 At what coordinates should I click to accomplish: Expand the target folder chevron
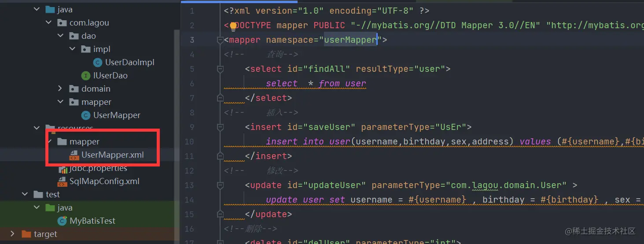click(x=13, y=234)
